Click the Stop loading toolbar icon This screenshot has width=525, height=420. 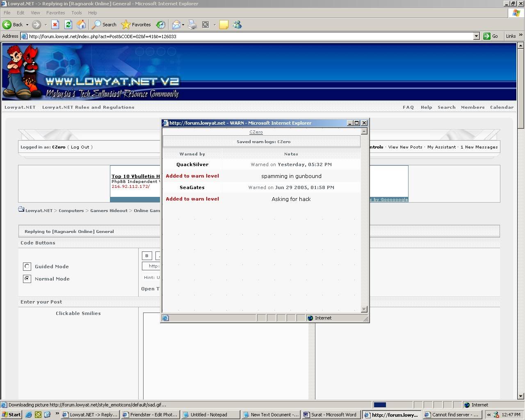[x=55, y=25]
